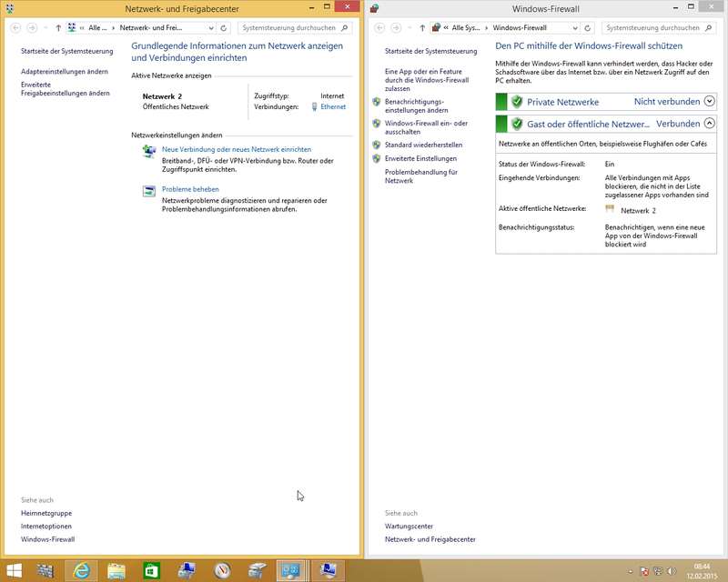Viewport: 728px width, 582px height.
Task: Click the up arrow in Windows-Firewall window
Action: pyautogui.click(x=422, y=28)
